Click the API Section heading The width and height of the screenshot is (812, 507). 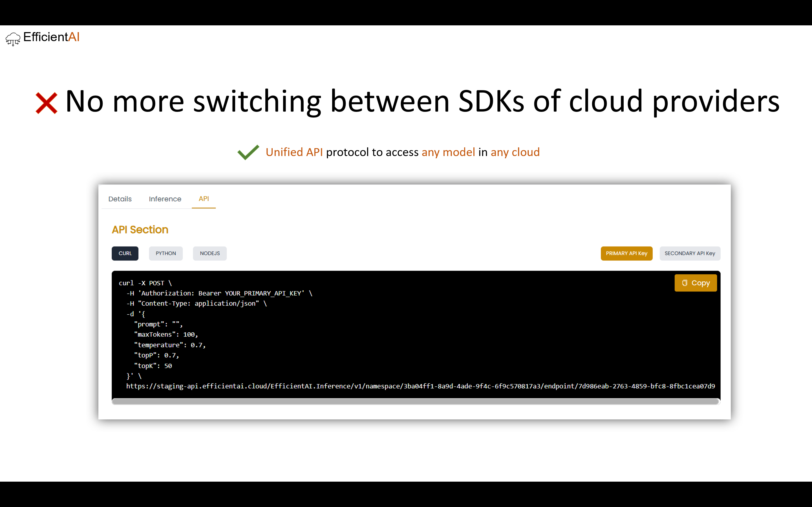140,230
